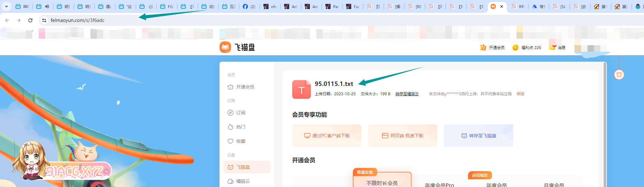Viewport: 644px width, 187px height.
Task: Open 订阅 in the sidebar
Action: 240,113
